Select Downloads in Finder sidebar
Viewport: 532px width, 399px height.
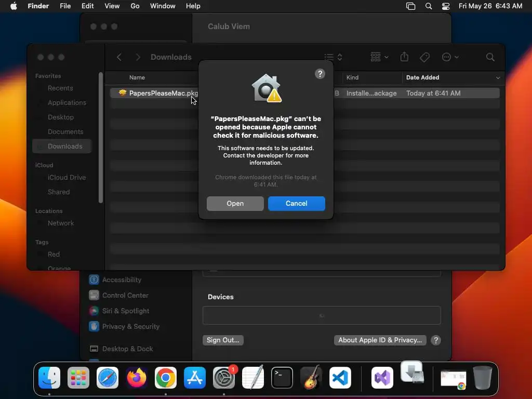(x=62, y=146)
